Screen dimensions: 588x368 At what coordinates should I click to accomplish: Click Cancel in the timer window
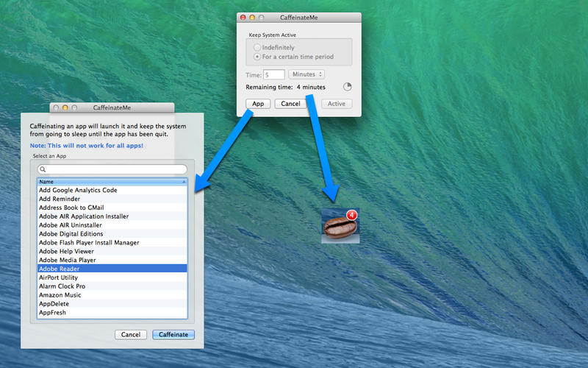click(290, 104)
